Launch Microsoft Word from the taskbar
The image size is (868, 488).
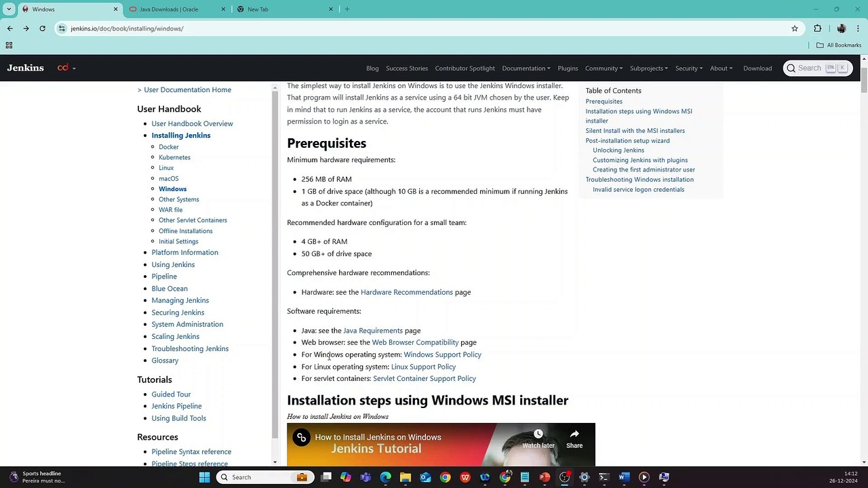point(624,477)
